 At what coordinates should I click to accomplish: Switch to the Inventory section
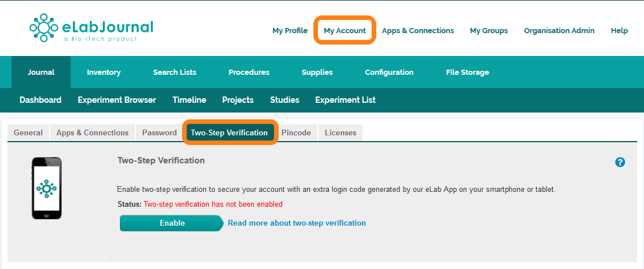pos(103,73)
